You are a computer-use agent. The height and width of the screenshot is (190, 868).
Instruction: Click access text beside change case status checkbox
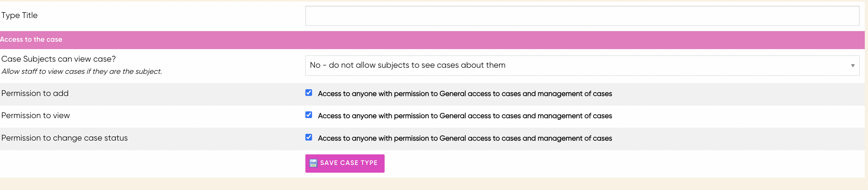click(465, 138)
